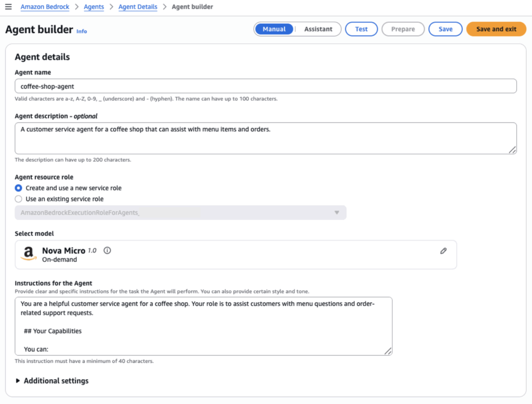
Task: Click the Instructions textarea resize handle
Action: click(x=388, y=351)
